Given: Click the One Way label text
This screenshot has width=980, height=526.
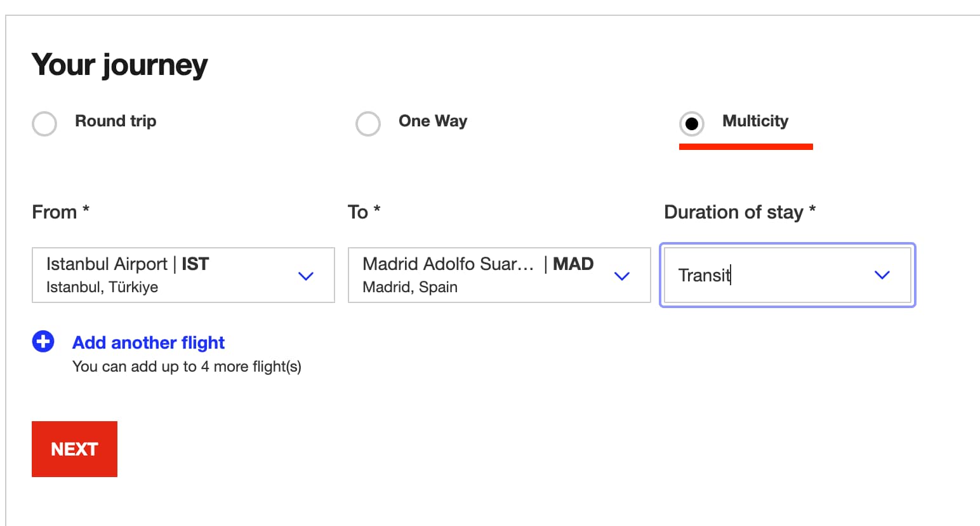Looking at the screenshot, I should (x=433, y=121).
